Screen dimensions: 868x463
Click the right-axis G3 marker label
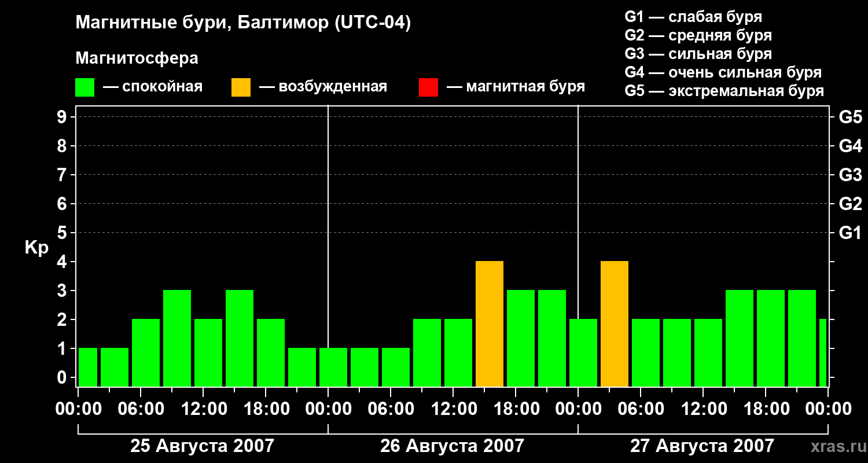[850, 175]
